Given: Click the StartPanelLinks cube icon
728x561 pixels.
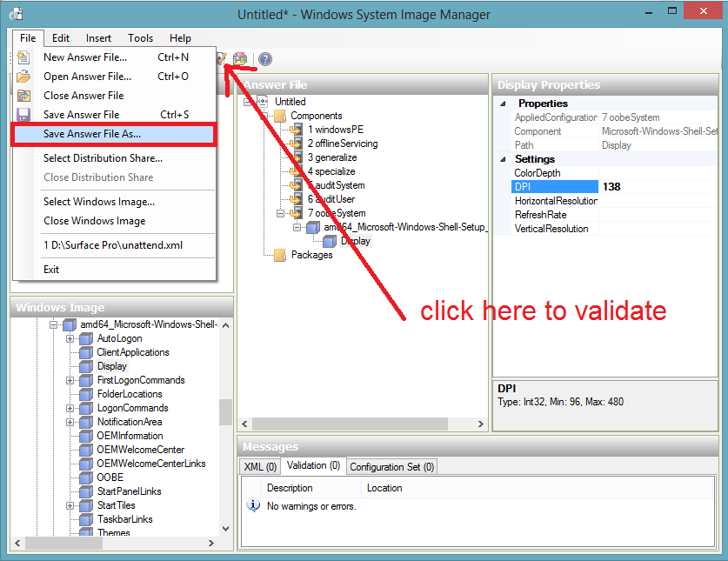Looking at the screenshot, I should click(86, 491).
